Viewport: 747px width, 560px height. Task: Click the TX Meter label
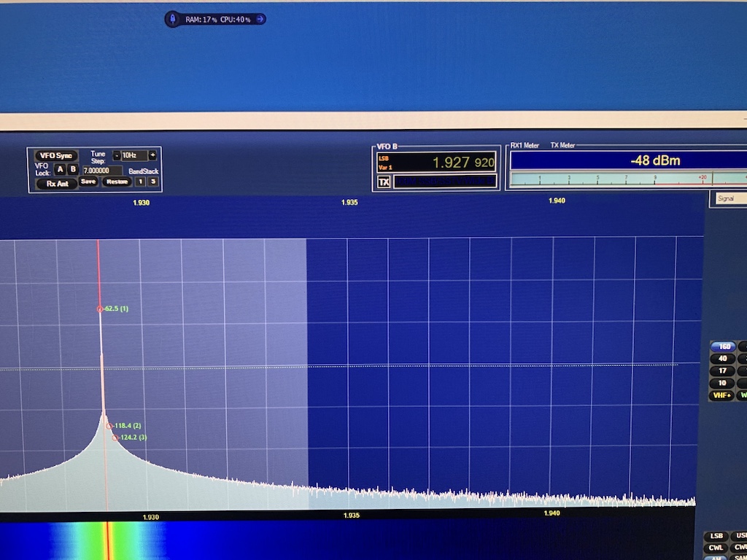coord(562,145)
